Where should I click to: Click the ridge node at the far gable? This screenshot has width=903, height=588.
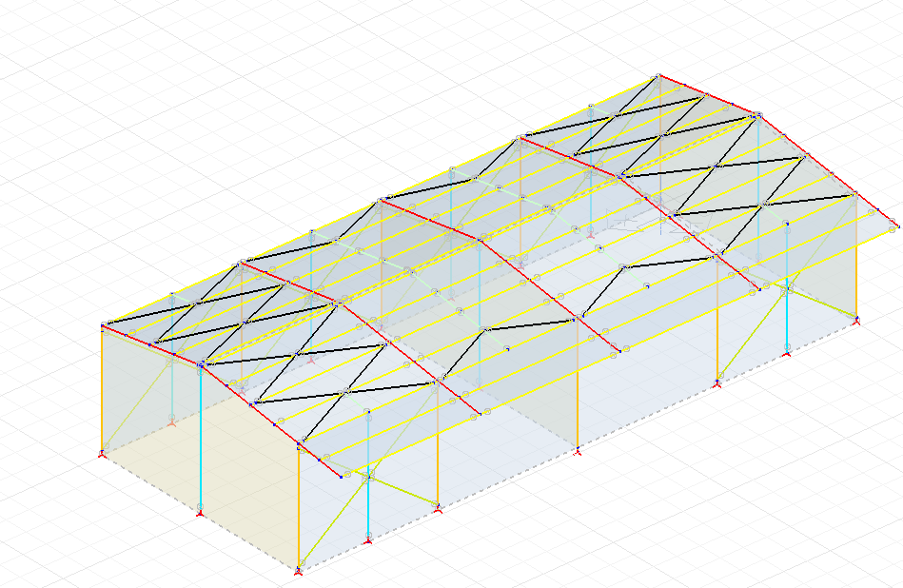tap(657, 72)
